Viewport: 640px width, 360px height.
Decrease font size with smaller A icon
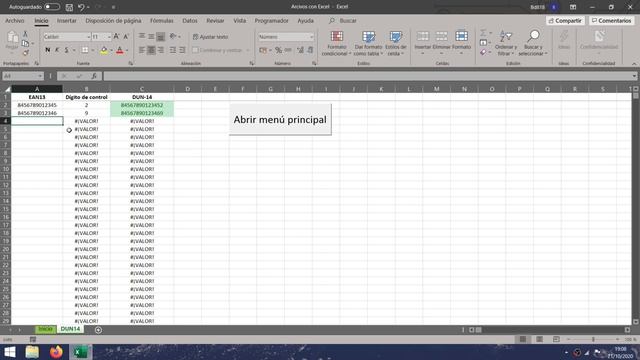point(126,37)
